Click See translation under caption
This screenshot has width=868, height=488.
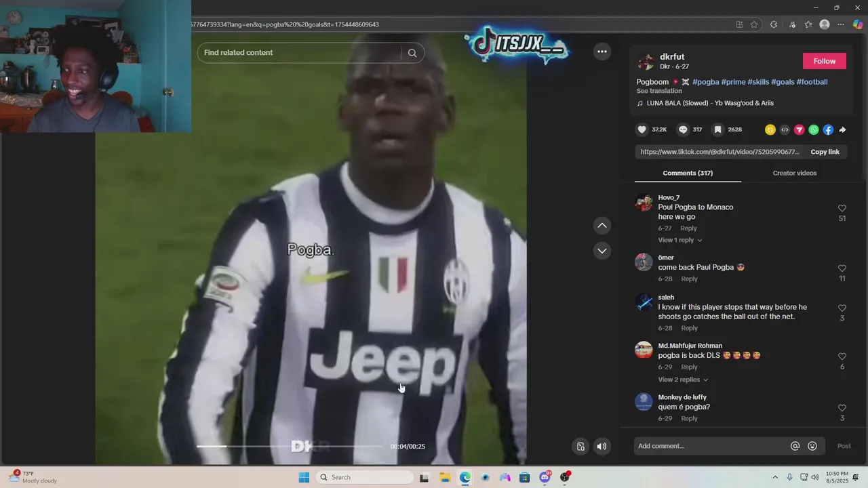point(659,91)
